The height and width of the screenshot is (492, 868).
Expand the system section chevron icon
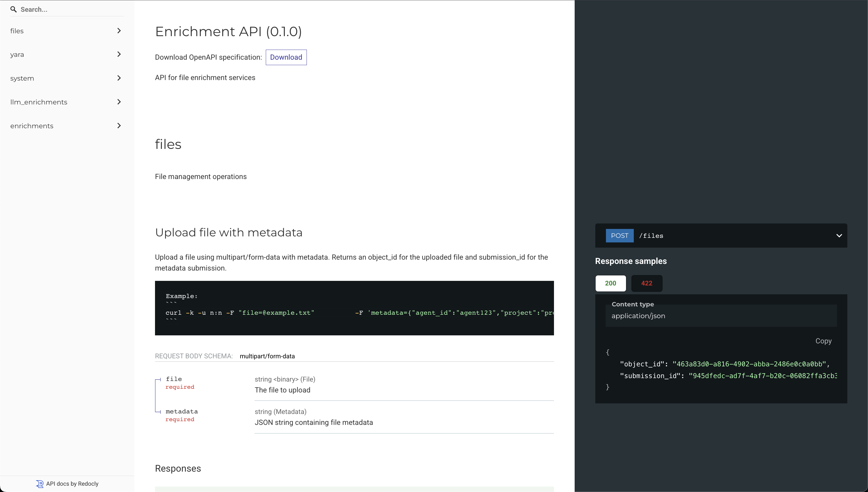pos(119,78)
